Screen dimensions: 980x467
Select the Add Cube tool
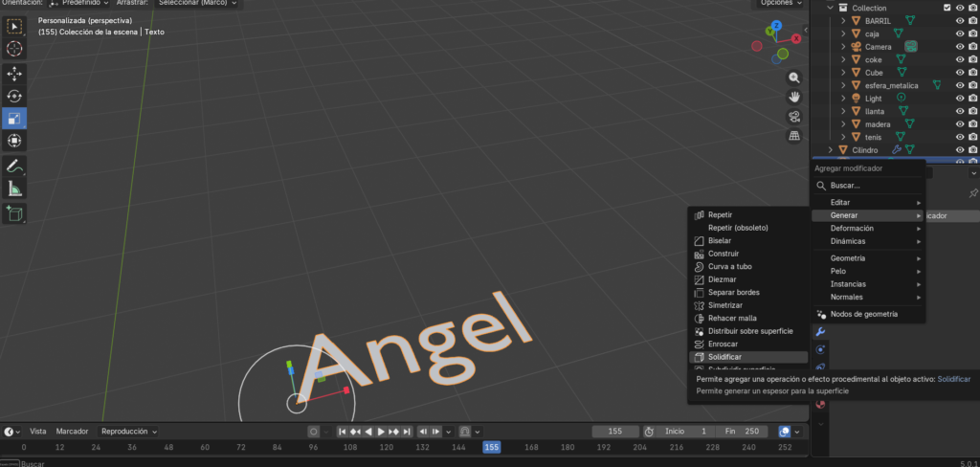click(x=13, y=213)
